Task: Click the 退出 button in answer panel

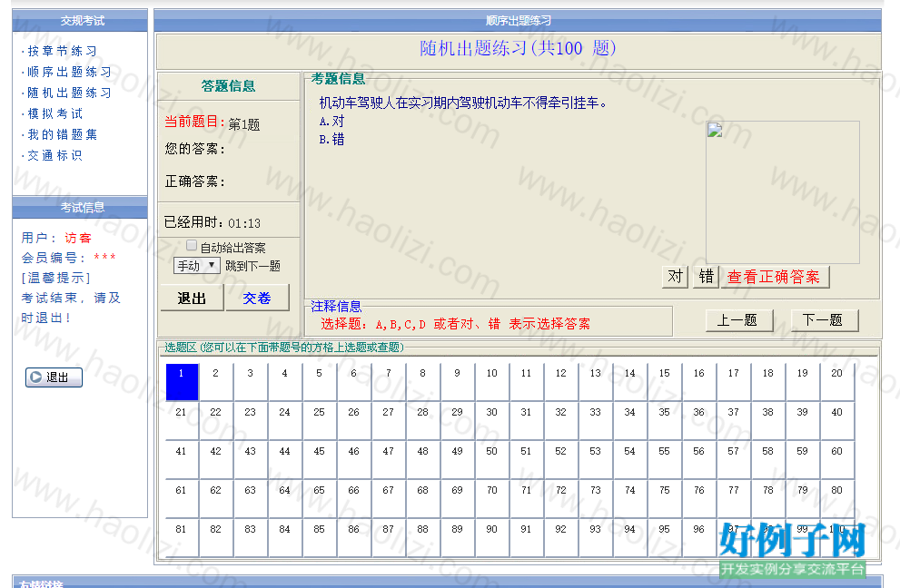Action: [x=192, y=299]
